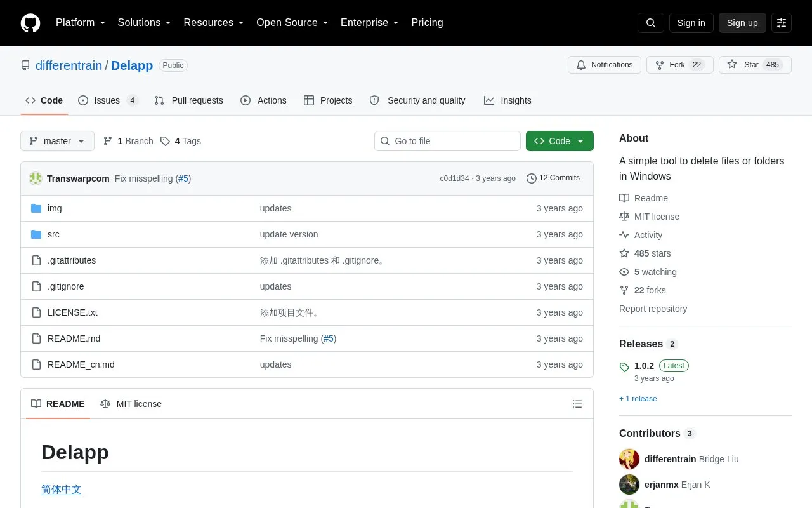Open the '+ 1 release' link

(638, 399)
